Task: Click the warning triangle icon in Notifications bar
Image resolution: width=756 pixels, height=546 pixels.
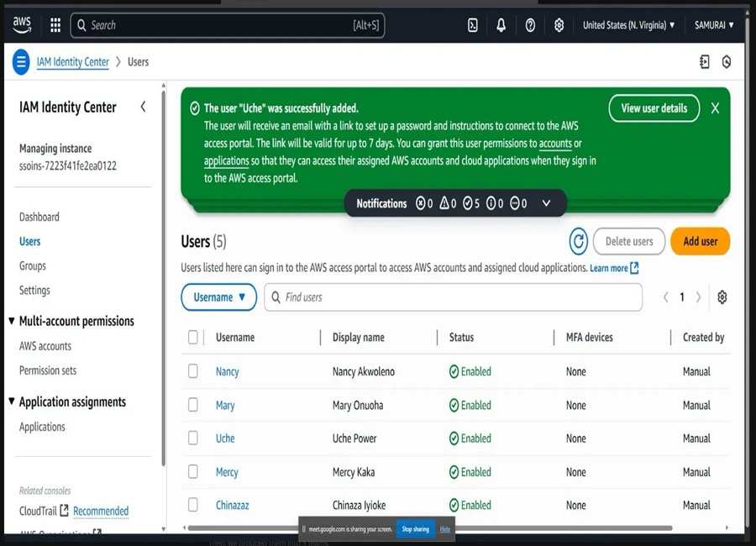Action: (x=444, y=203)
